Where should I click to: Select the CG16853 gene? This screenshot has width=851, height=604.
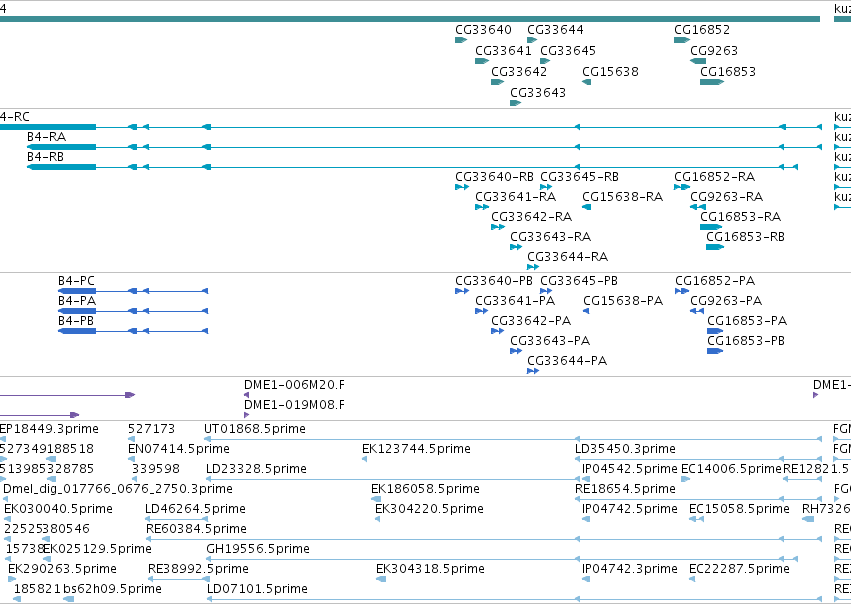(x=712, y=82)
